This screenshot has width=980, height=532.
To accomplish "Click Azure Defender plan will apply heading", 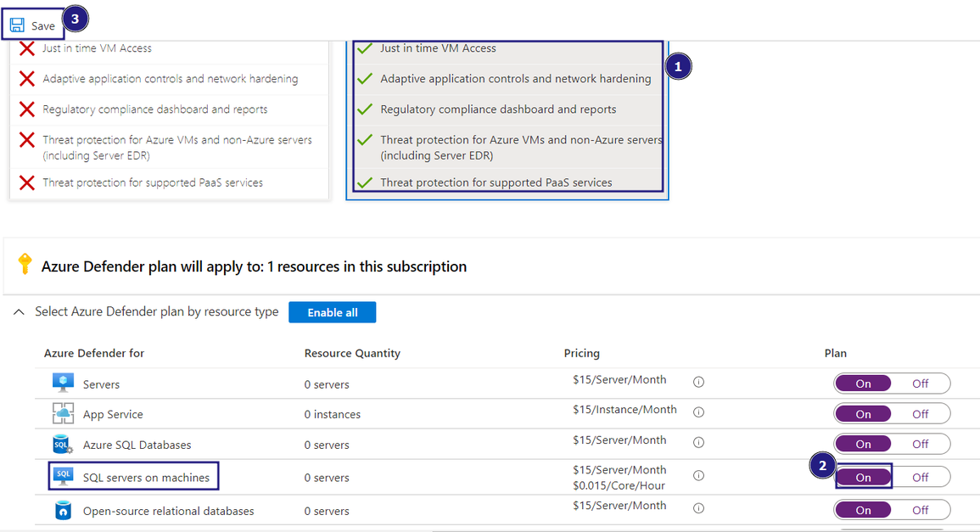I will [x=254, y=266].
